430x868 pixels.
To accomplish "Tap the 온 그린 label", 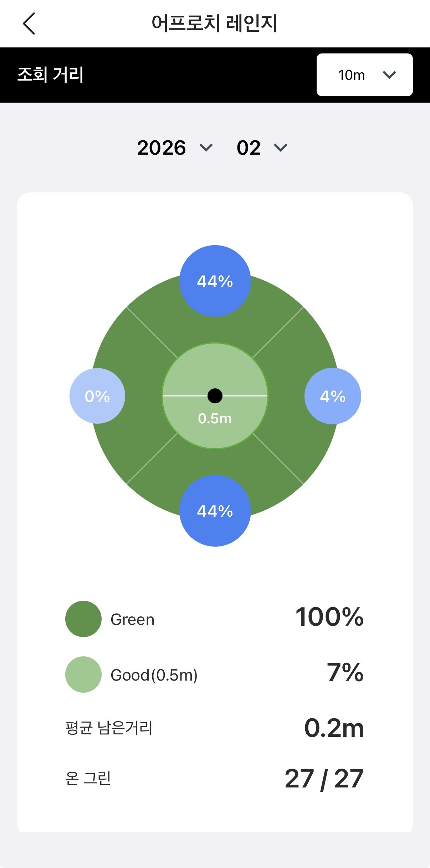I will click(88, 778).
